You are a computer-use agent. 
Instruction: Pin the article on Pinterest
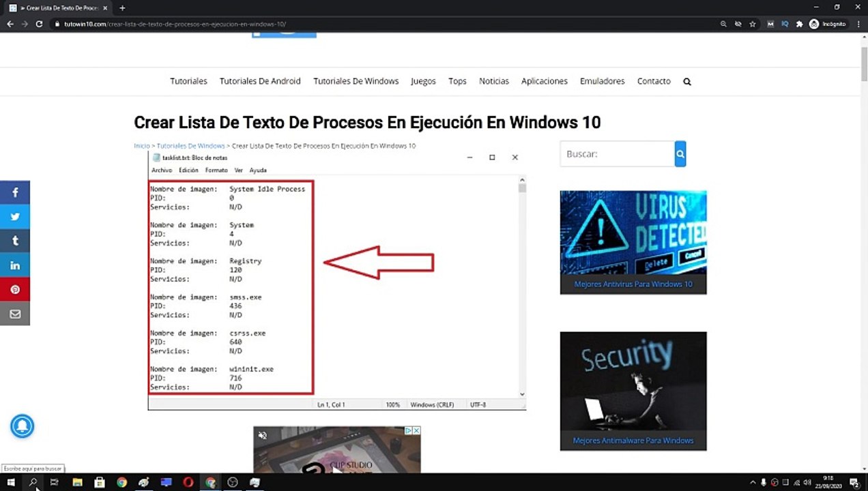coord(15,289)
